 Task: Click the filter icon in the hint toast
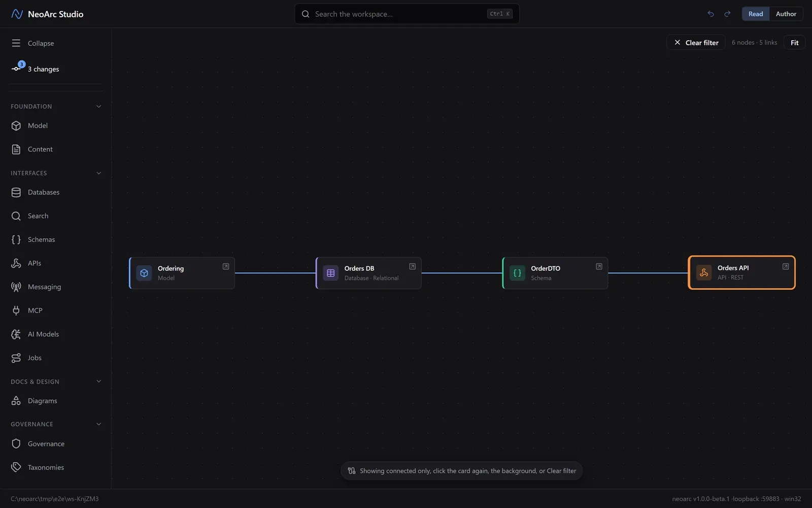(352, 471)
